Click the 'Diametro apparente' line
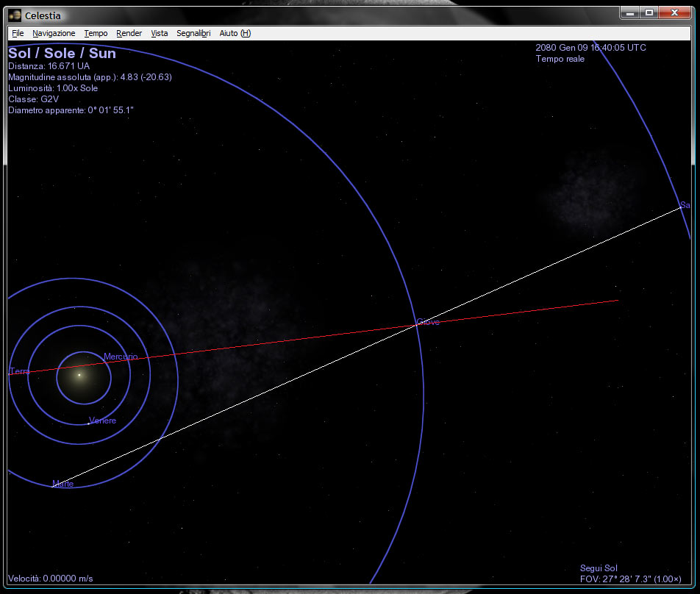Image resolution: width=700 pixels, height=594 pixels. point(71,110)
